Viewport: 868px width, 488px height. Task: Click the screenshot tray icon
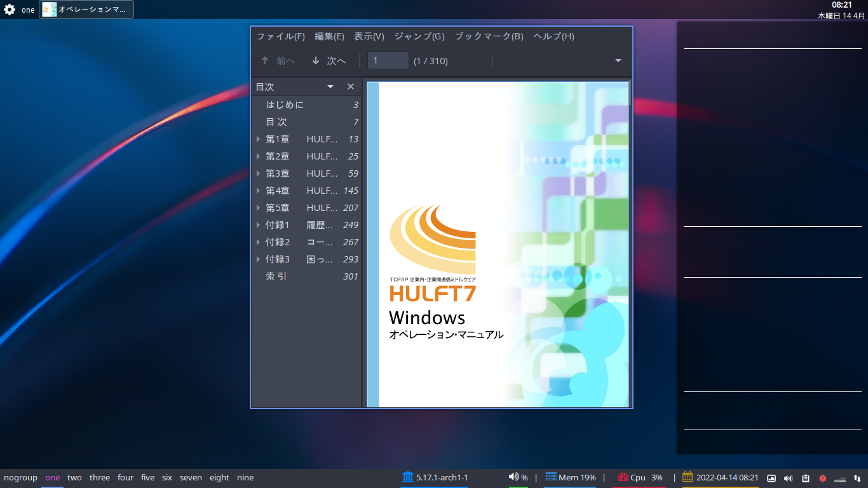[771, 478]
